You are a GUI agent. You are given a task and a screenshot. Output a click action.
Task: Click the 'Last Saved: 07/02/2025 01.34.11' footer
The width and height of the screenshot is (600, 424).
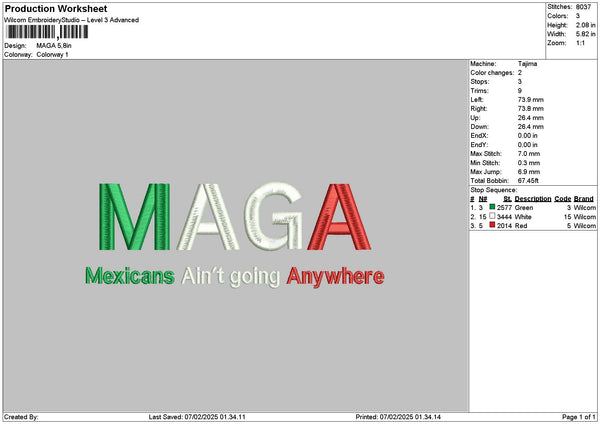197,417
